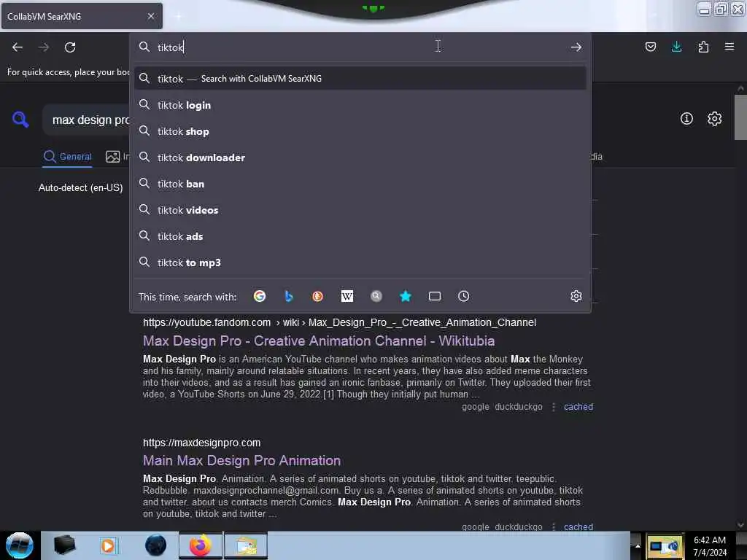Open the Auto-detect (en-US) language dropdown
Image resolution: width=747 pixels, height=560 pixels.
[x=80, y=187]
